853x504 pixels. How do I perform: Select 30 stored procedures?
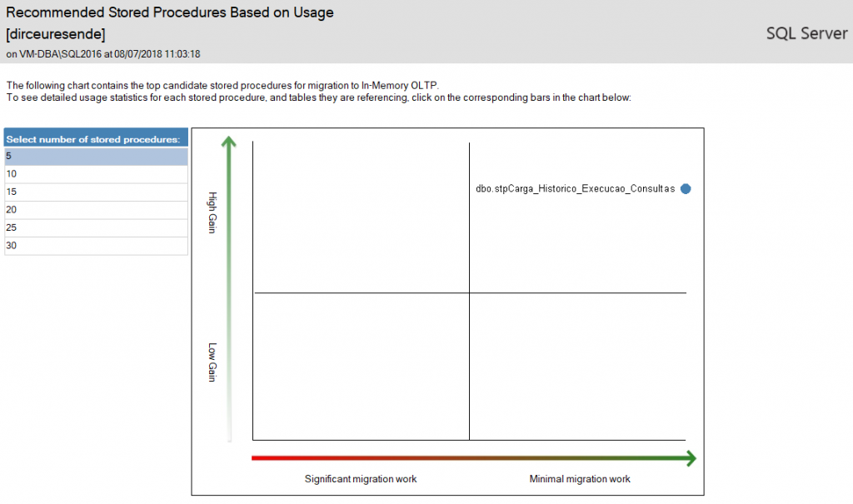97,246
